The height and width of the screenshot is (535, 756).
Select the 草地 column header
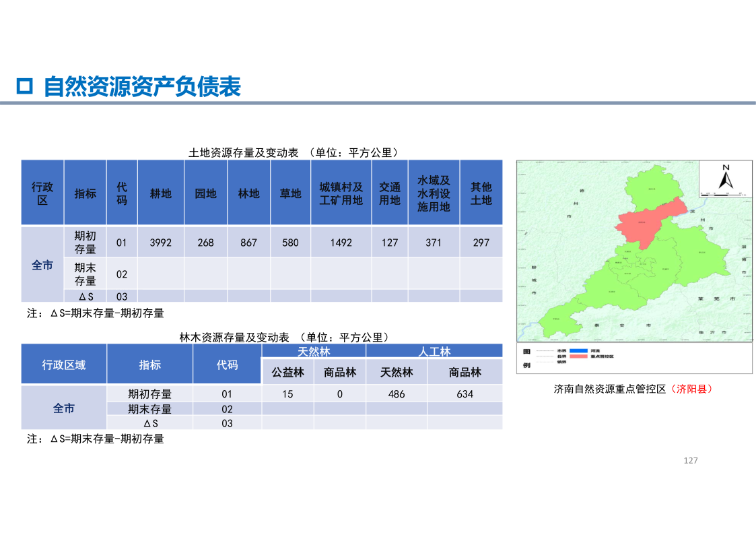(291, 193)
